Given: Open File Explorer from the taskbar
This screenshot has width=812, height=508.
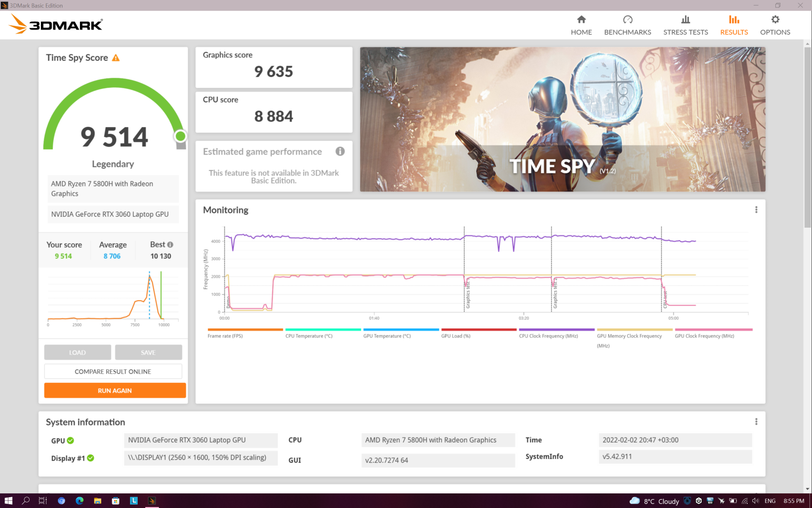Looking at the screenshot, I should (98, 501).
